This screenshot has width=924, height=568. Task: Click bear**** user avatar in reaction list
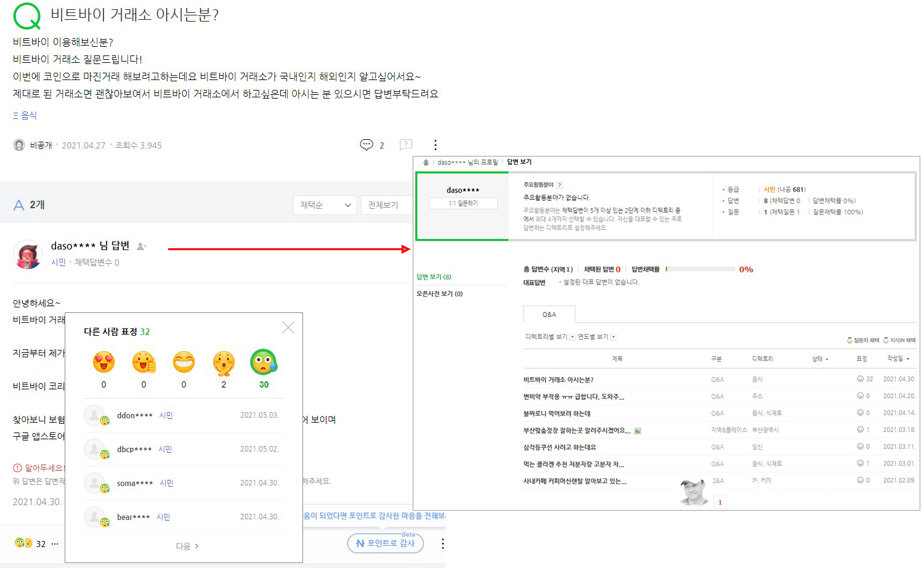coord(96,517)
